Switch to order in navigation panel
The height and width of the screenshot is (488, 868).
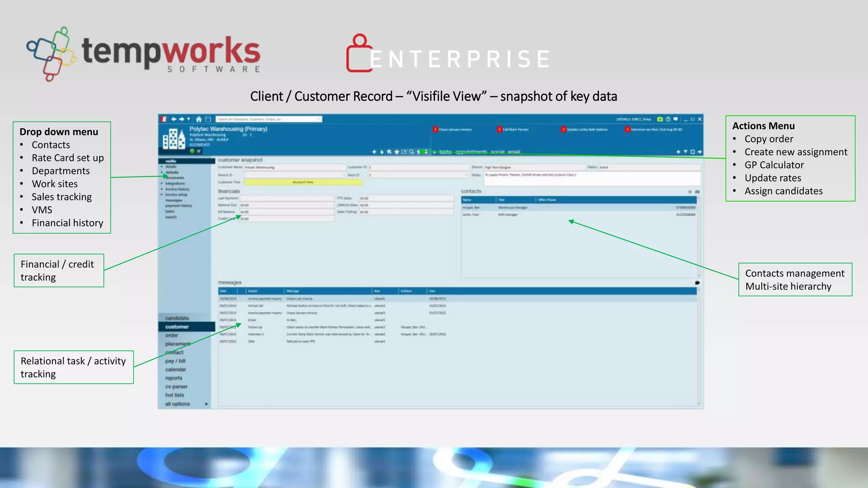172,335
